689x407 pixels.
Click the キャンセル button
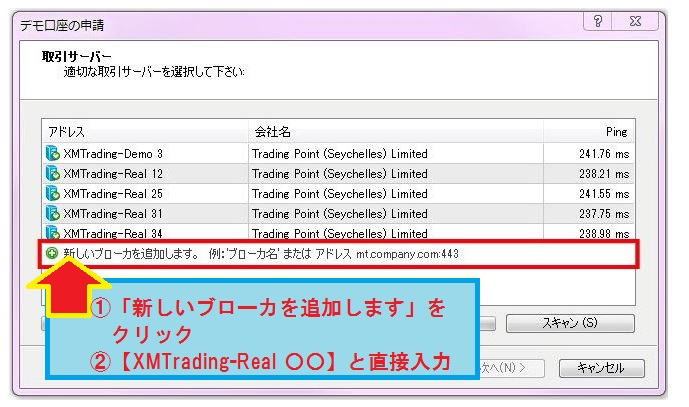pos(602,368)
